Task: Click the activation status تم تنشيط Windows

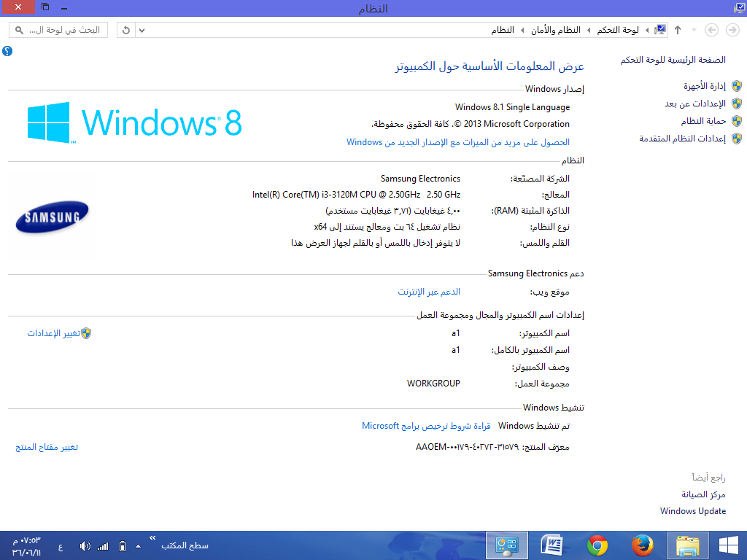Action: pos(534,426)
